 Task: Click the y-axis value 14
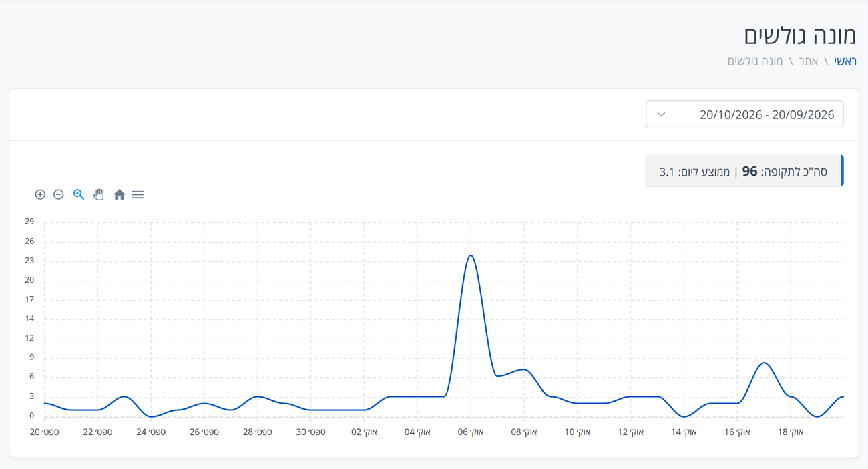click(x=29, y=319)
